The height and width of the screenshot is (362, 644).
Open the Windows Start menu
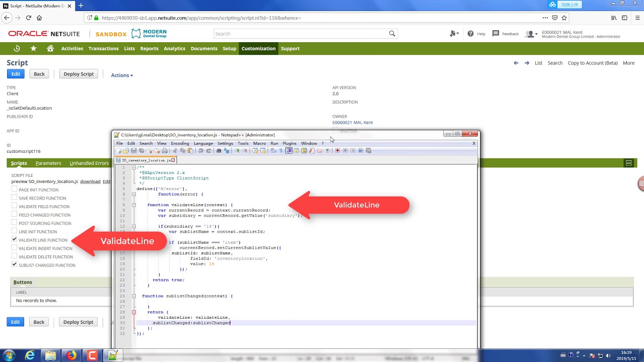(x=9, y=355)
